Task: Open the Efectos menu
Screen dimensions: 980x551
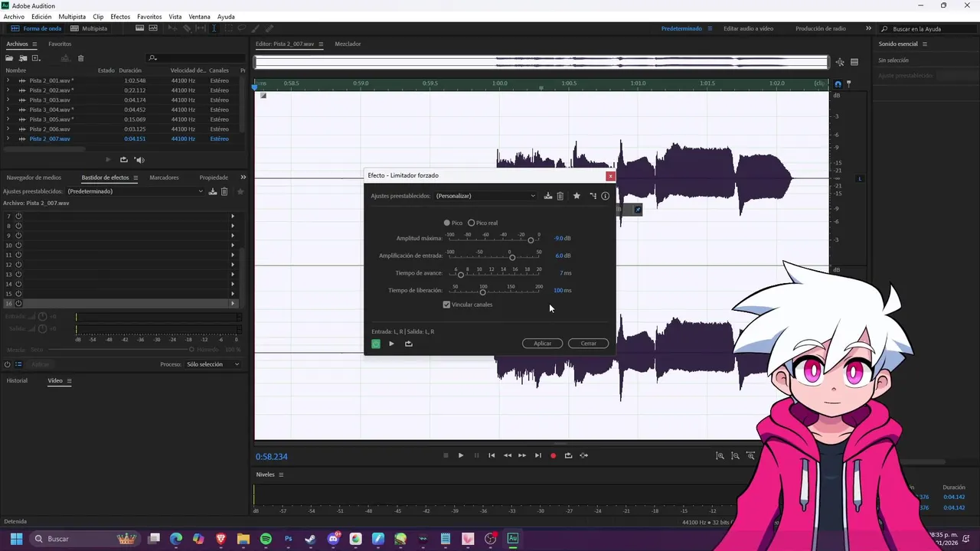Action: click(x=120, y=16)
